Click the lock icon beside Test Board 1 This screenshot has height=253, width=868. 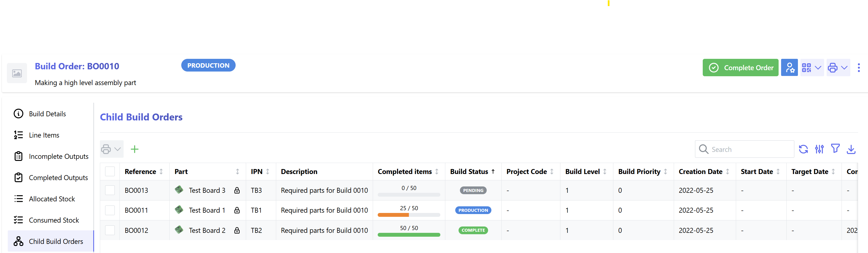[x=237, y=210]
